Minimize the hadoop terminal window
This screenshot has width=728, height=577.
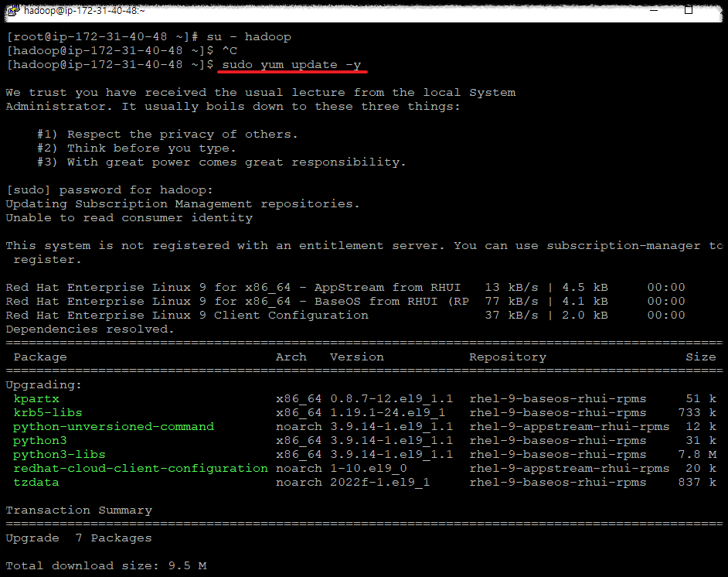click(654, 10)
